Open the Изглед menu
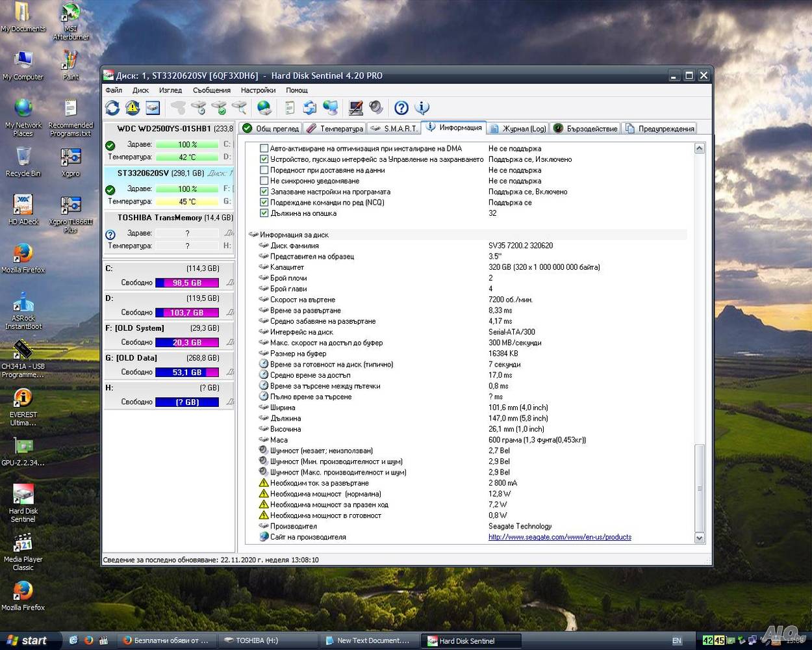This screenshot has width=812, height=650. [170, 90]
